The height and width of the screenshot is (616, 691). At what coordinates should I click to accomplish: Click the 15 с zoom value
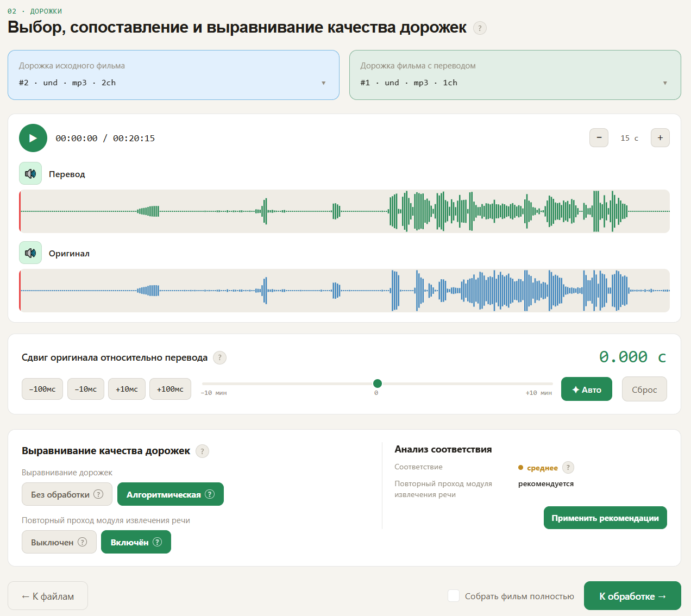pos(629,138)
